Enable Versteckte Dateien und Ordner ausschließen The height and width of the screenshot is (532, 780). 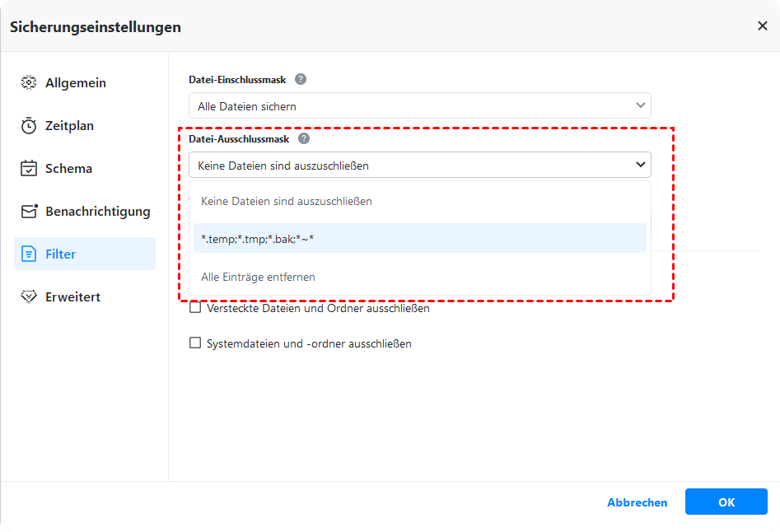click(195, 308)
